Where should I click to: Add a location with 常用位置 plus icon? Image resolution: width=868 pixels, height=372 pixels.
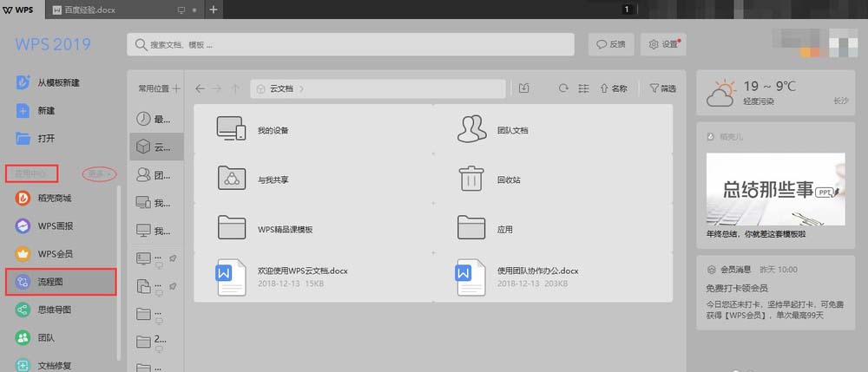[x=176, y=88]
